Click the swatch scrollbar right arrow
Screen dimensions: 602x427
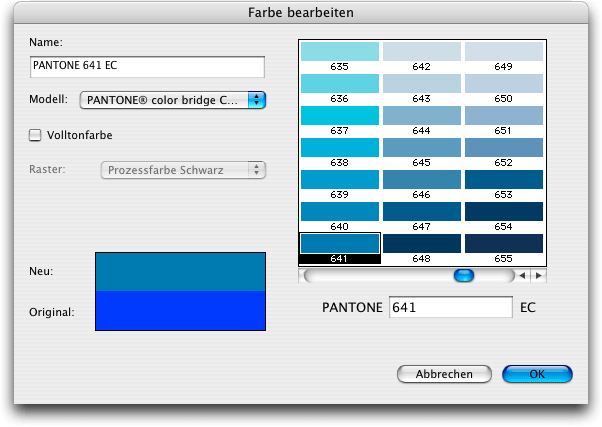[539, 275]
